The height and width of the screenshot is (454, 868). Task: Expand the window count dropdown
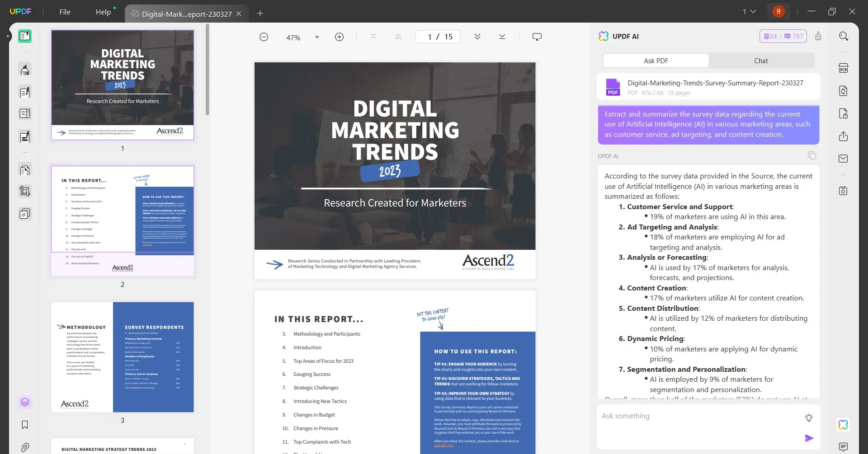click(749, 12)
